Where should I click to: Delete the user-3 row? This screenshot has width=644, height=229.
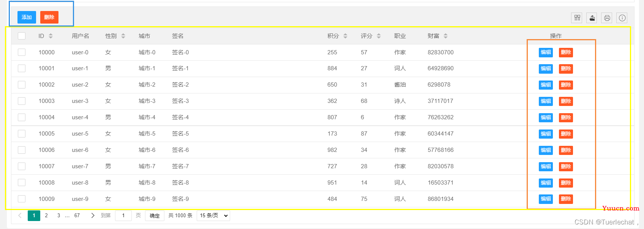[566, 101]
